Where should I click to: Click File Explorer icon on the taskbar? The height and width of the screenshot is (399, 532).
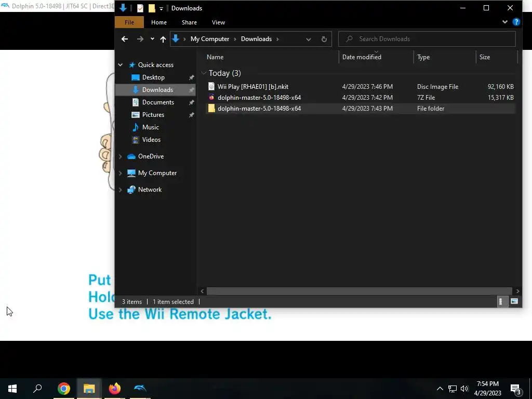(x=89, y=389)
